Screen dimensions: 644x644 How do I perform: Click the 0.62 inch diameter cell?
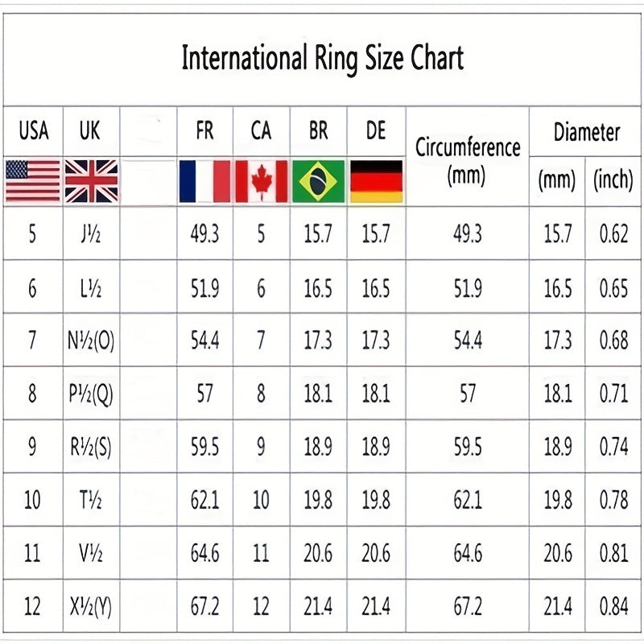click(x=613, y=234)
